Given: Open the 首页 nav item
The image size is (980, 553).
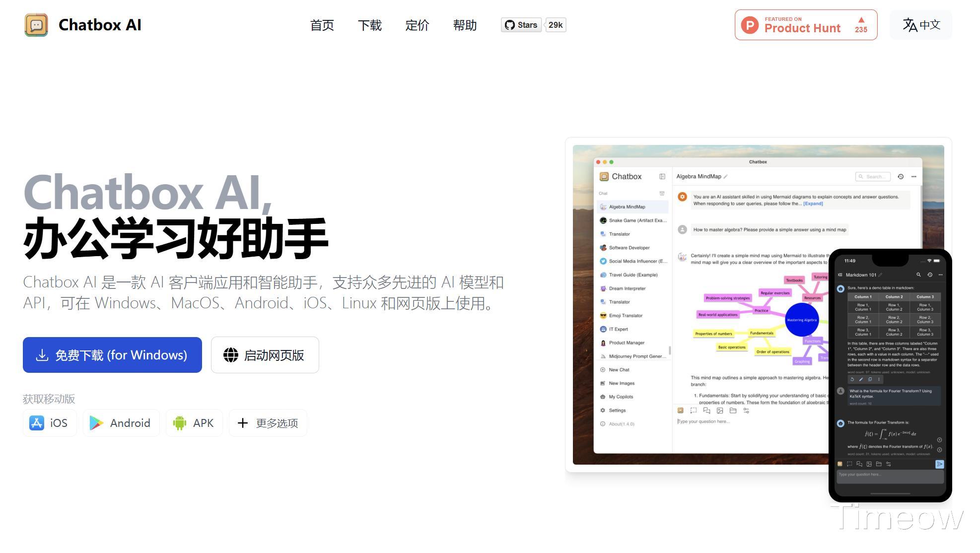Looking at the screenshot, I should pos(322,25).
